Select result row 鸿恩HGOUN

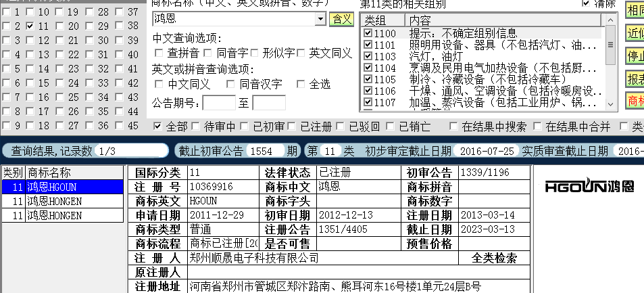point(62,187)
